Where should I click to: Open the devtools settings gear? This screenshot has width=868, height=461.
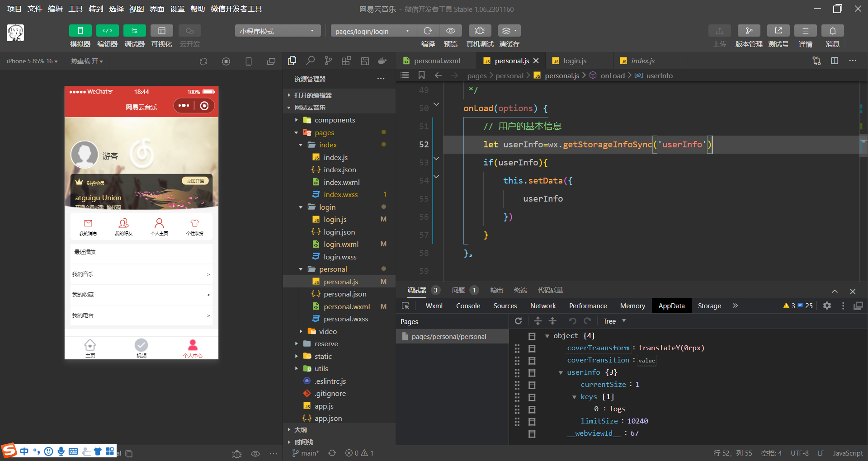pyautogui.click(x=827, y=306)
